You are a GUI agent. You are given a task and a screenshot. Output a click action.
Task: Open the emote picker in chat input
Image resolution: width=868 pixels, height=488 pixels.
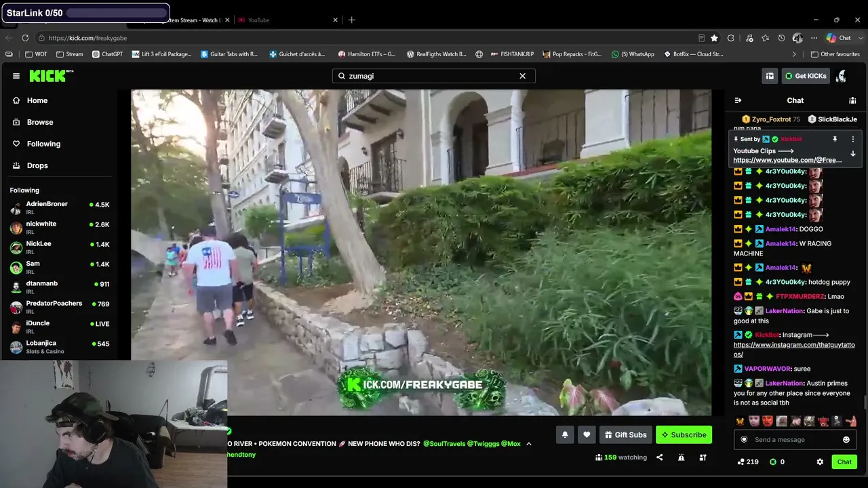pyautogui.click(x=846, y=440)
